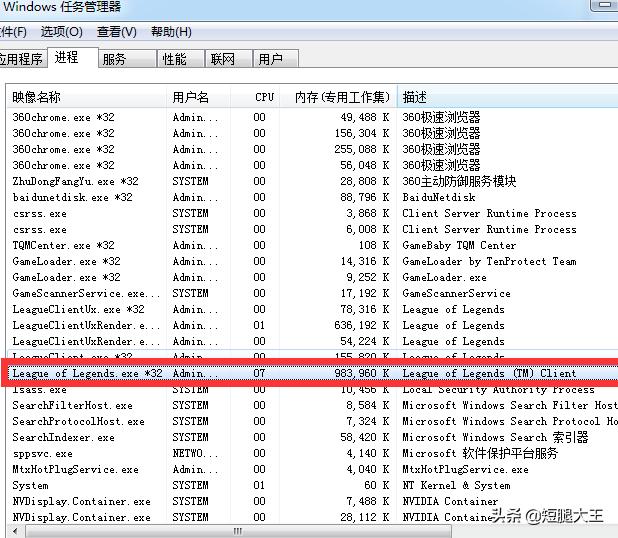
Task: Switch to the 用户 tab
Action: 275,59
